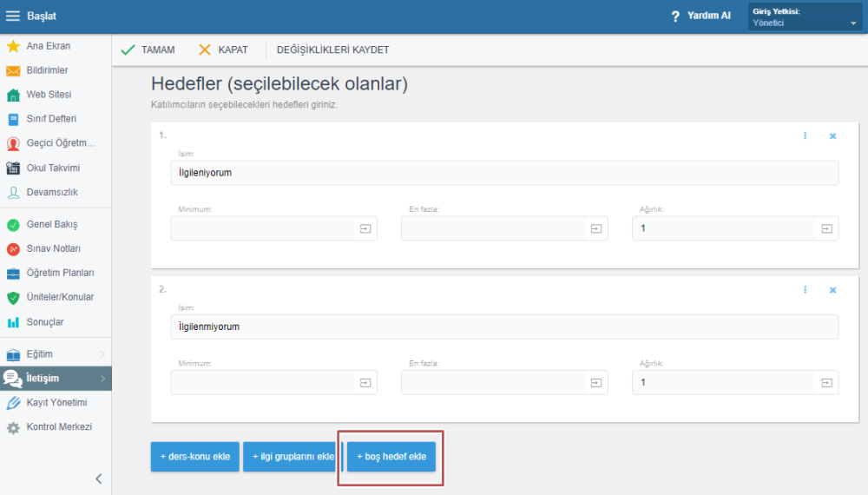868x495 pixels.
Task: Click the Ana Ekran star icon
Action: point(13,46)
